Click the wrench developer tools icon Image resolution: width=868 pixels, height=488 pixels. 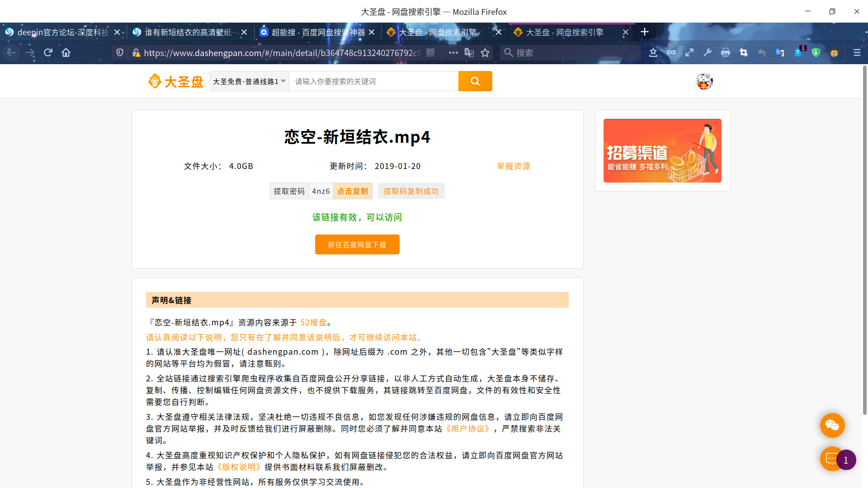(x=708, y=53)
